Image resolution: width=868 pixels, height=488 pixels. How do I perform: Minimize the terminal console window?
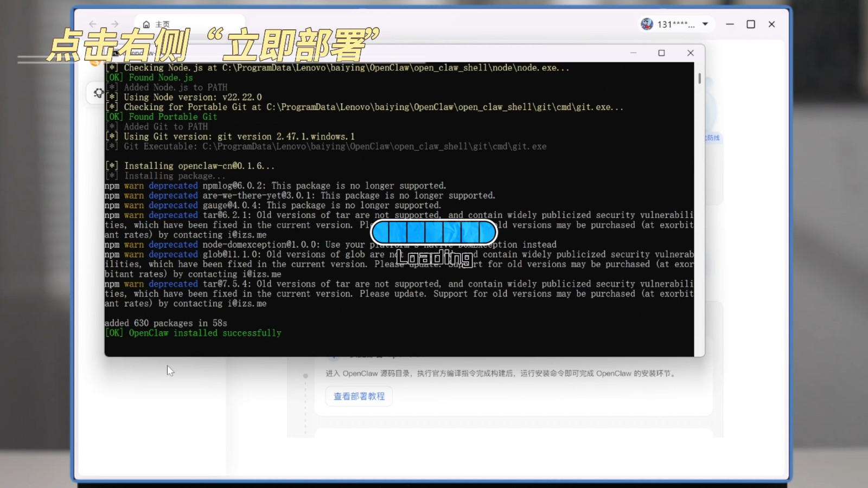point(633,53)
